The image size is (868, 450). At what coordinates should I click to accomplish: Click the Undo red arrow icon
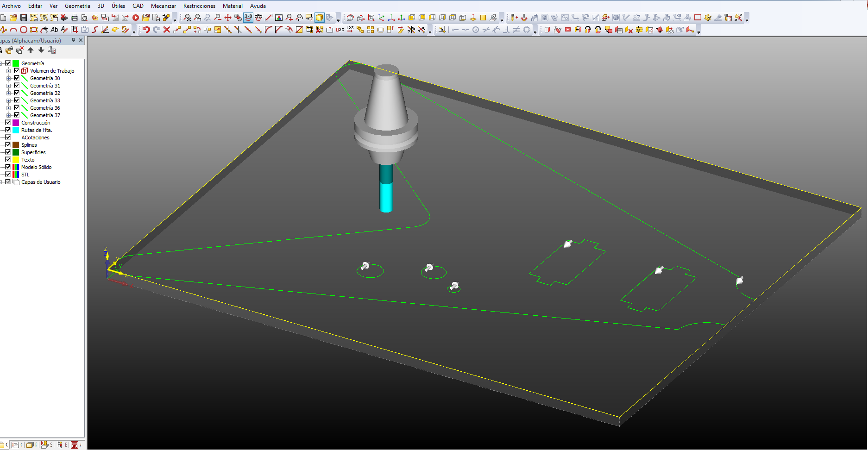[146, 30]
